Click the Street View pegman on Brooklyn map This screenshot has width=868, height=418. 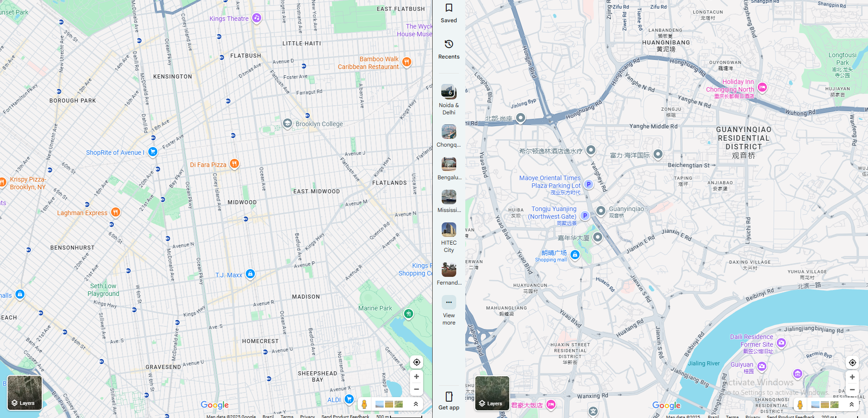(x=364, y=404)
